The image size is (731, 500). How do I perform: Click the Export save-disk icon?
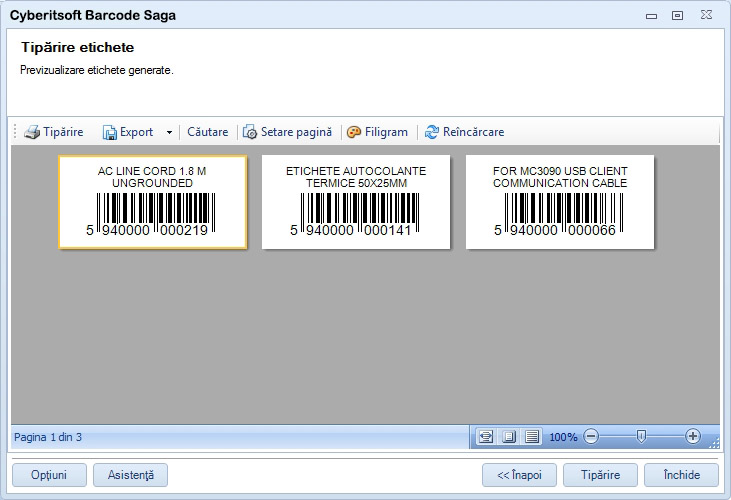pyautogui.click(x=109, y=133)
